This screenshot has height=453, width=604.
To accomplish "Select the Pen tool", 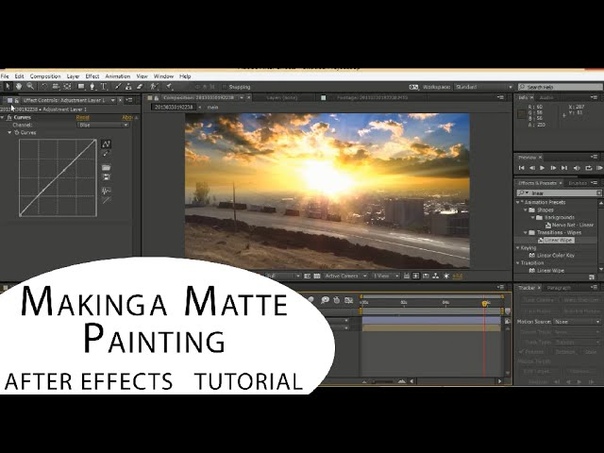I will point(92,87).
